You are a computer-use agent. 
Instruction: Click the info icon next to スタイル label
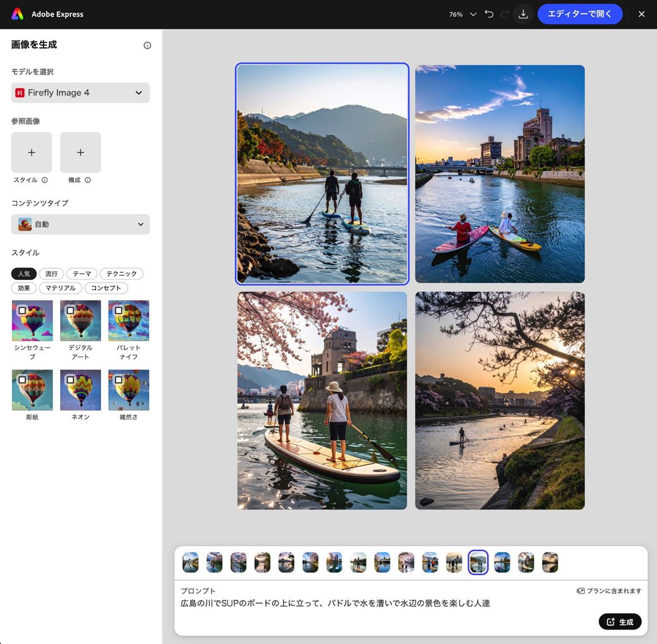[45, 180]
